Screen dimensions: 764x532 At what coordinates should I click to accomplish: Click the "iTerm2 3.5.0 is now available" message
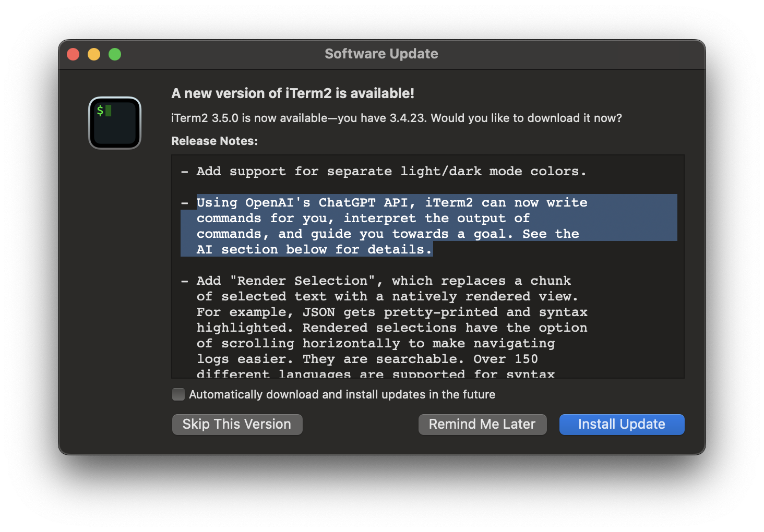click(396, 118)
